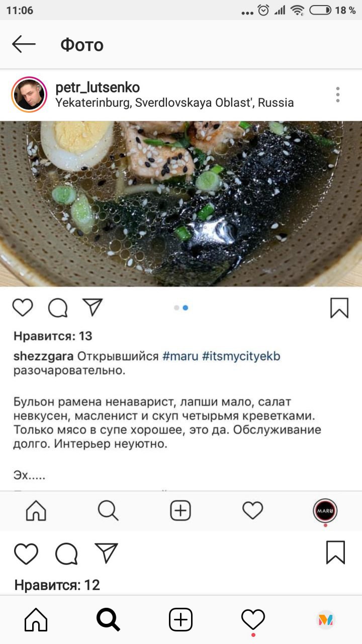This screenshot has height=644, width=362.
Task: Open the petr_lutsenko username
Action: coord(98,87)
